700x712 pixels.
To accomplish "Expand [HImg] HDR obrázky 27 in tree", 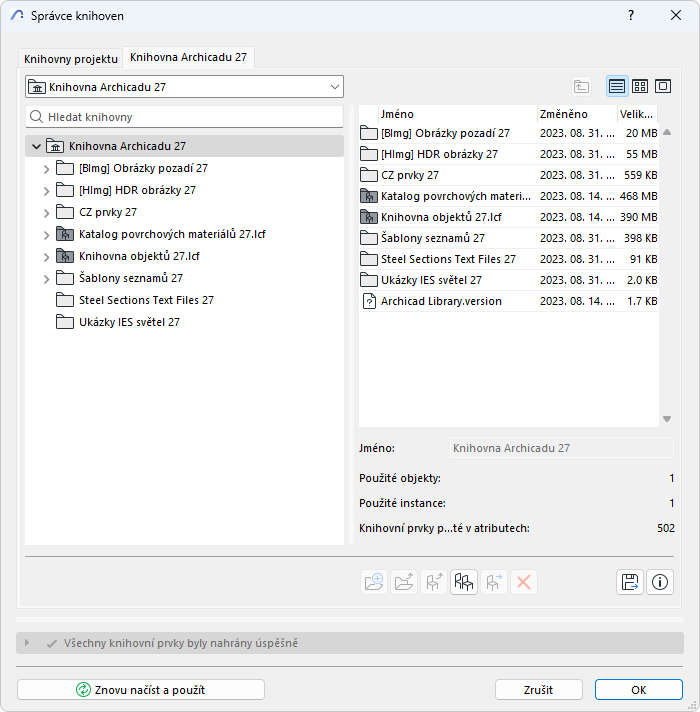I will pyautogui.click(x=46, y=191).
